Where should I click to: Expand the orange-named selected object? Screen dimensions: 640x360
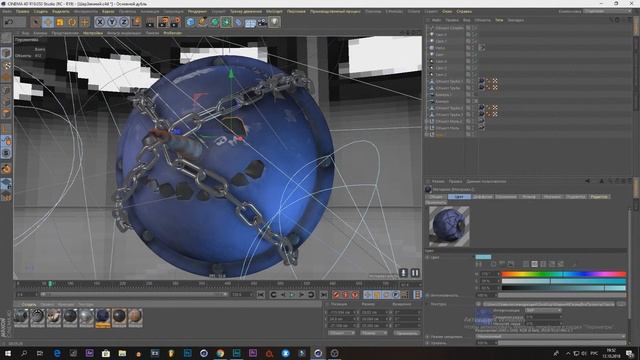(x=427, y=135)
